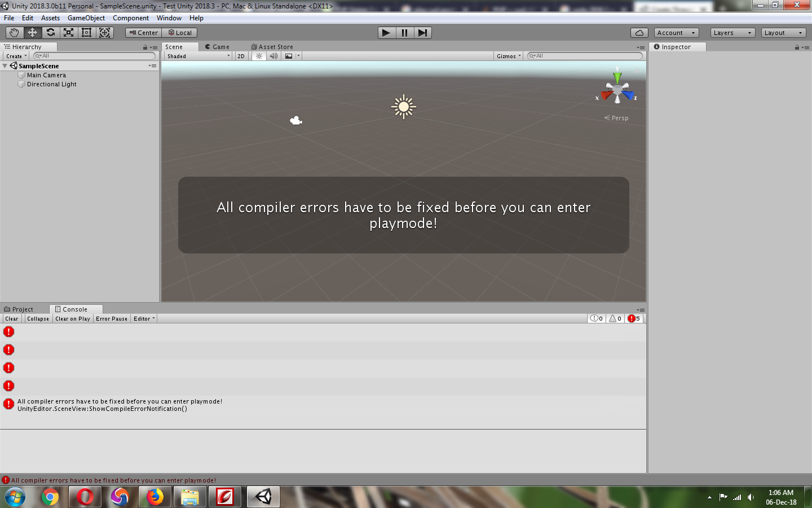
Task: Mute scene audio with the speaker icon
Action: pyautogui.click(x=273, y=56)
